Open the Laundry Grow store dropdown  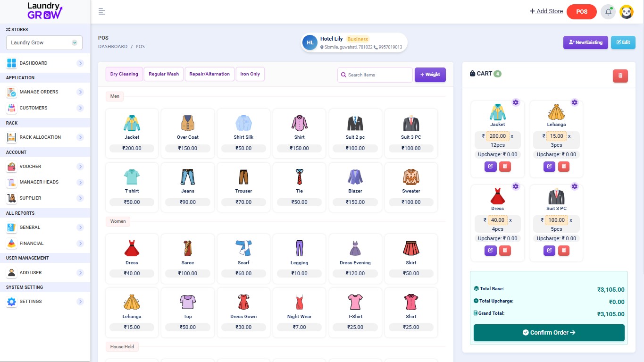(44, 42)
